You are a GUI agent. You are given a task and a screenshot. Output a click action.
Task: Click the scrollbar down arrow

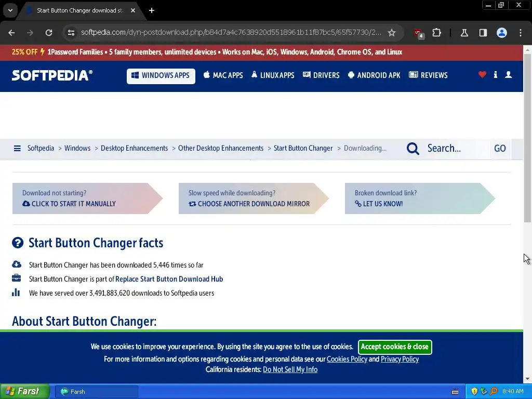(x=527, y=379)
